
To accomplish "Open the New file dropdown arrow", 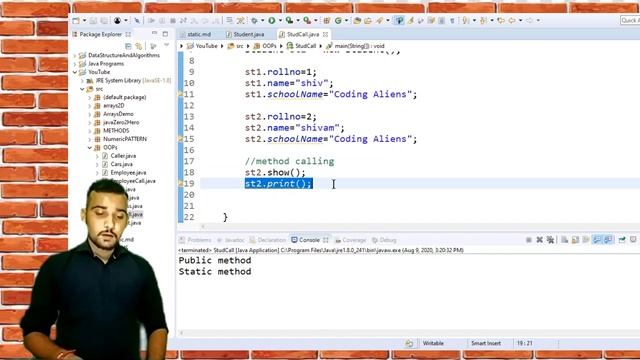I will point(84,20).
